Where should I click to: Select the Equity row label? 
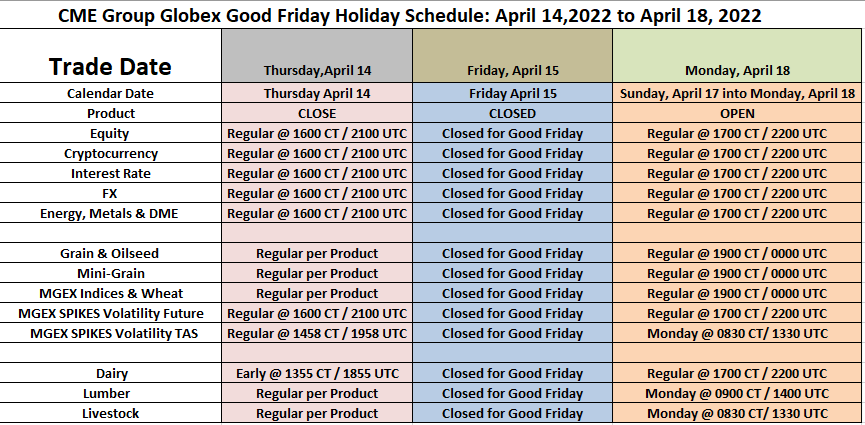pos(110,133)
